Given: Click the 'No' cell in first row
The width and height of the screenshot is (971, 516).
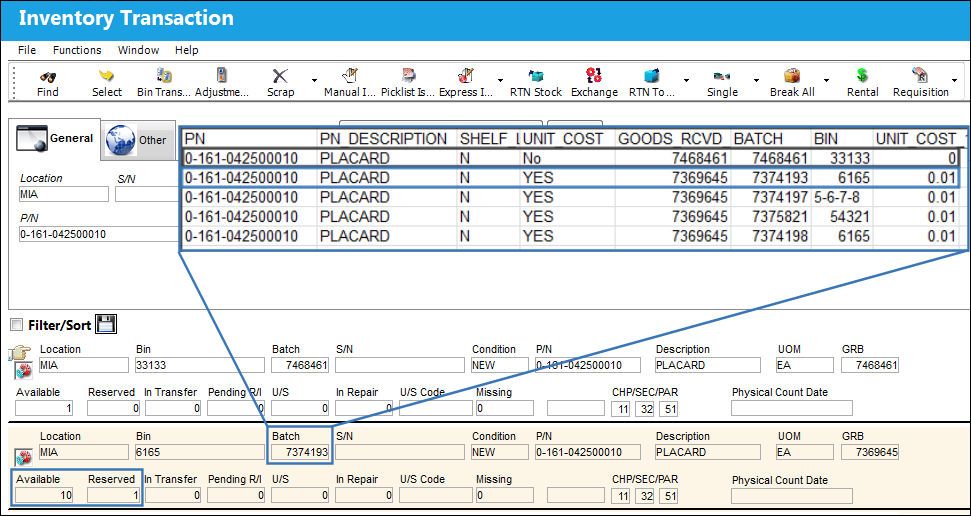Looking at the screenshot, I should tap(567, 159).
